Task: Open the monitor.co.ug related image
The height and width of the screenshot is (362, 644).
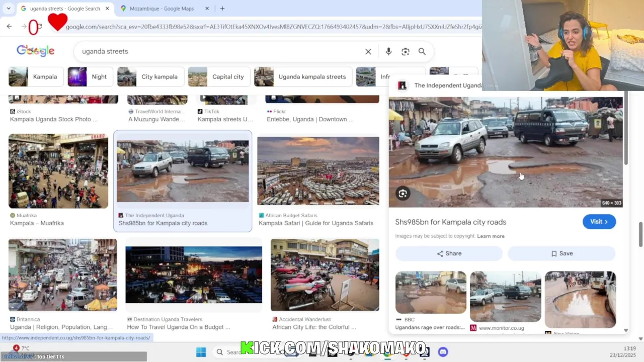Action: click(505, 297)
